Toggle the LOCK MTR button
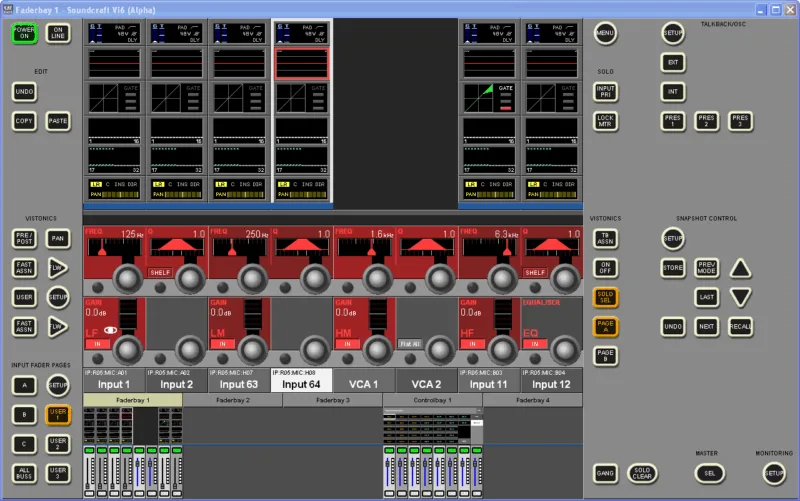This screenshot has width=800, height=501. 605,121
